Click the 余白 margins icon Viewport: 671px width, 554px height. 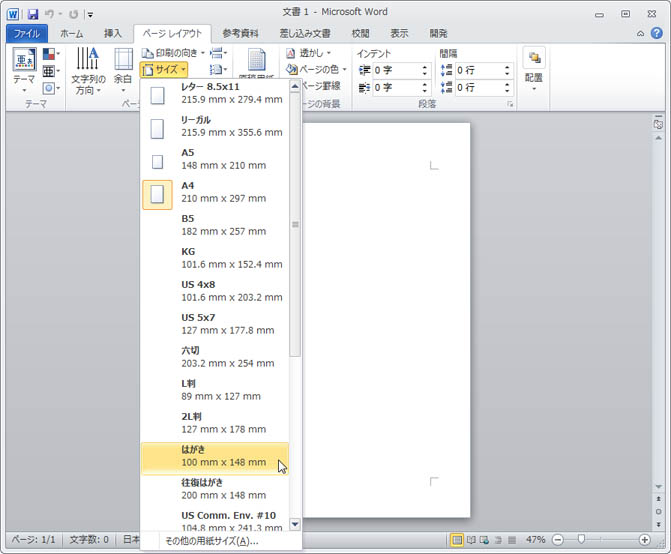point(123,70)
